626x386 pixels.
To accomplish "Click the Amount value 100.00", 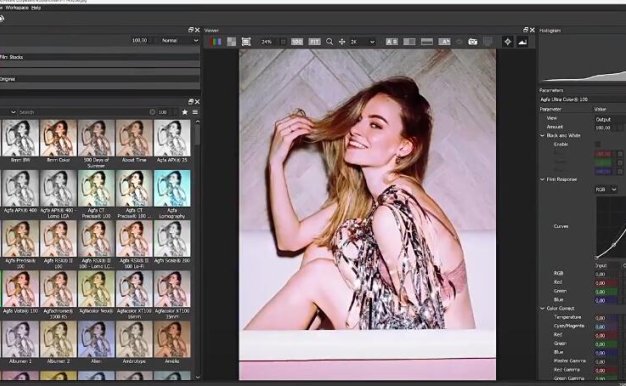I will tap(604, 127).
